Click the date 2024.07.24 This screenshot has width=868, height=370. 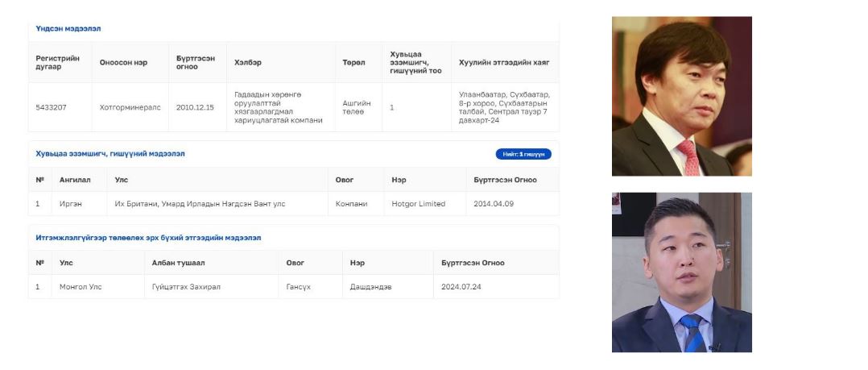pyautogui.click(x=461, y=287)
